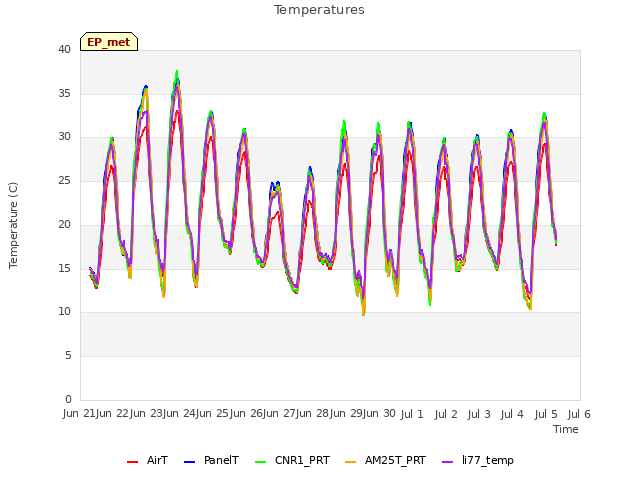640x480 pixels.
Task: Click the Jun 23 x-axis tick label
Action: click(x=146, y=414)
